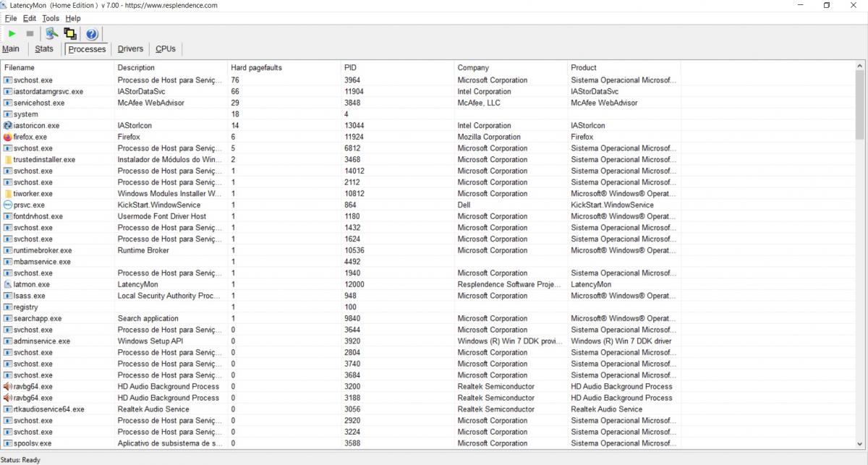Click the icon beside servicehost.exe
The width and height of the screenshot is (868, 465).
click(x=8, y=103)
